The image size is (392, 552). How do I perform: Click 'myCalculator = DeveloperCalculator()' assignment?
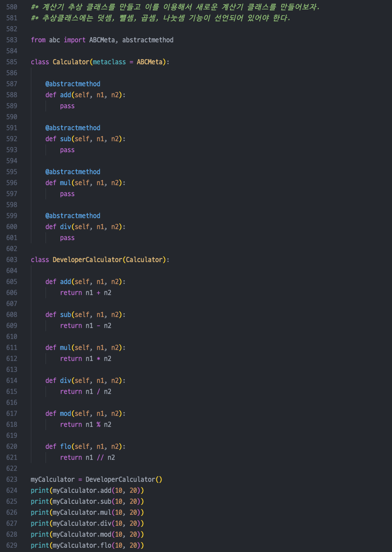96,479
